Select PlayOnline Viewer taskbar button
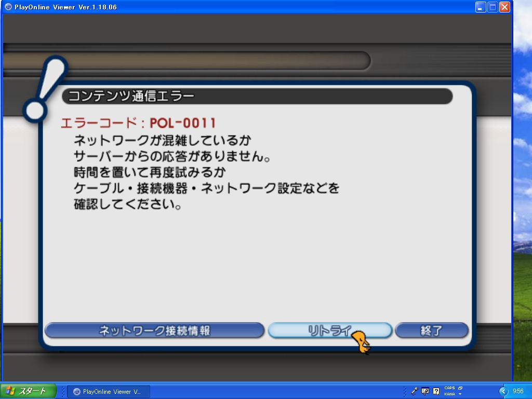Image resolution: width=532 pixels, height=399 pixels. 109,392
